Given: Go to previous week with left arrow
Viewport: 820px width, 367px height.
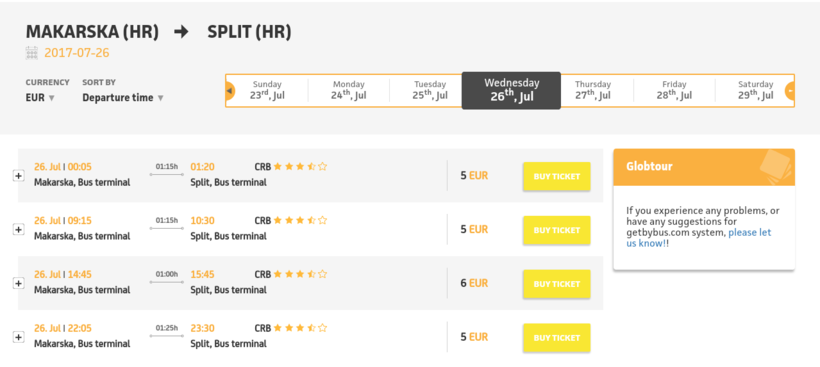Looking at the screenshot, I should coord(230,91).
